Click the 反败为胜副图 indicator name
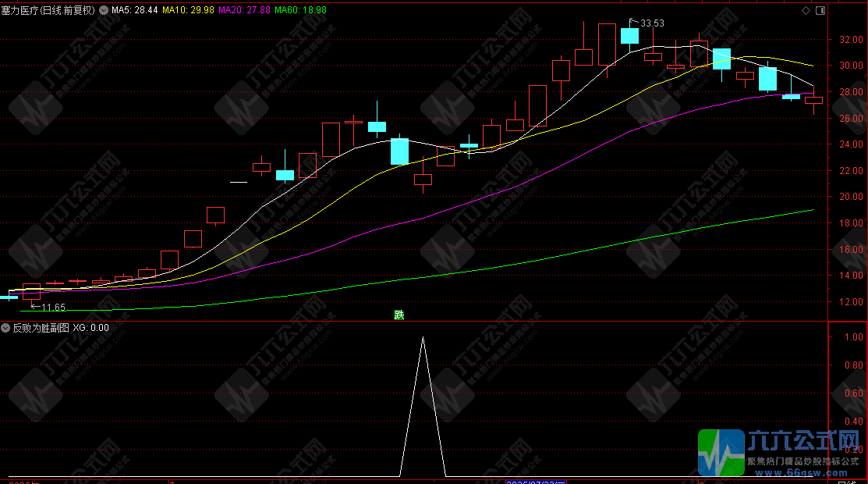 click(40, 328)
